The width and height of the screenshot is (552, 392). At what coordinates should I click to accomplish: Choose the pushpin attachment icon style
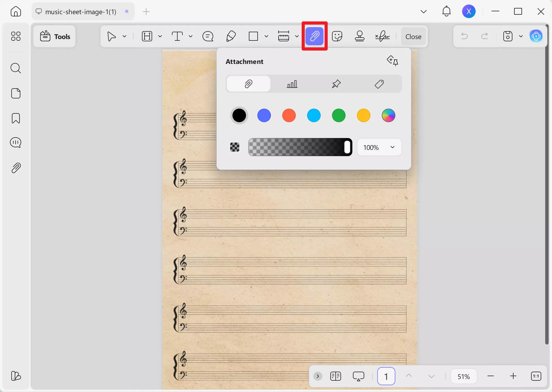pos(336,84)
